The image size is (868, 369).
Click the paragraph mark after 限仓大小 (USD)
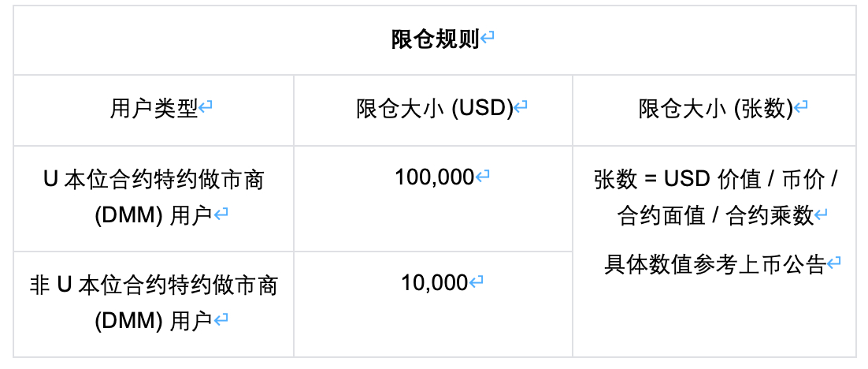[x=521, y=106]
